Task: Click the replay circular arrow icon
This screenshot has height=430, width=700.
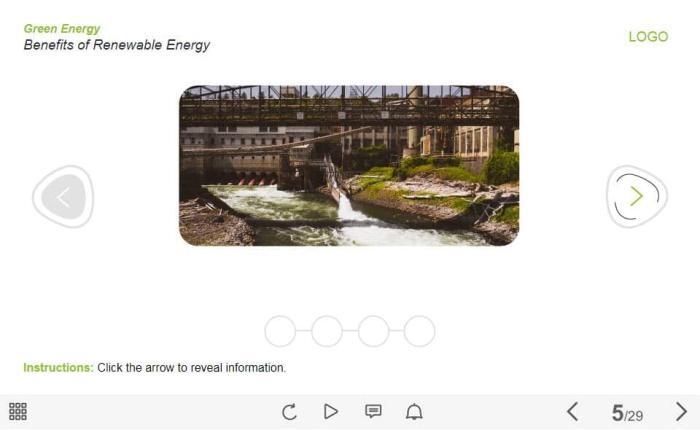Action: (x=289, y=411)
